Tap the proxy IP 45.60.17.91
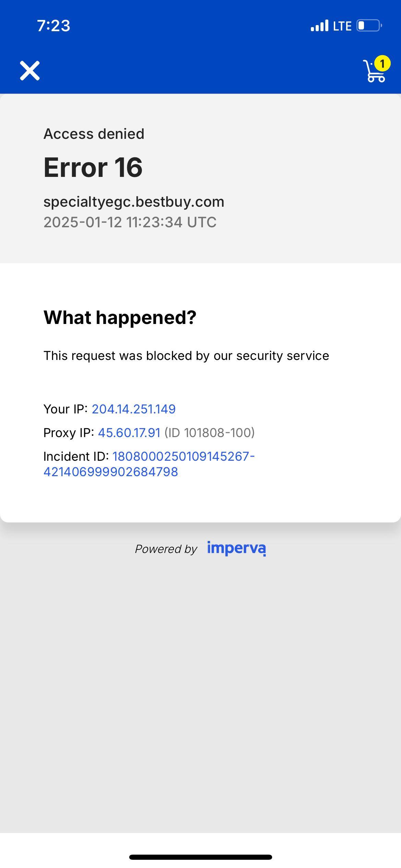 pos(129,433)
